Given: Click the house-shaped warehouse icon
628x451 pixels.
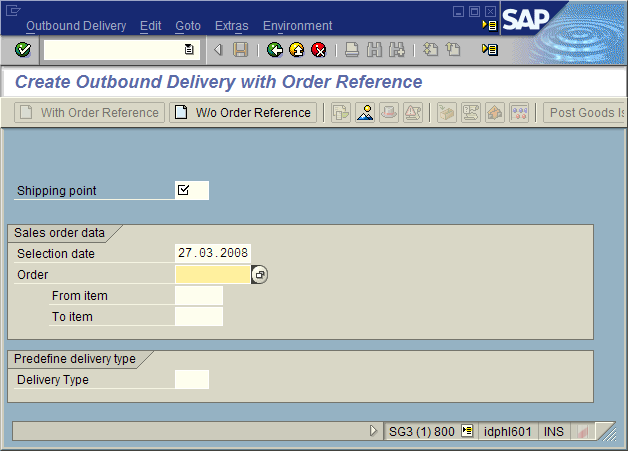Looking at the screenshot, I should point(495,113).
